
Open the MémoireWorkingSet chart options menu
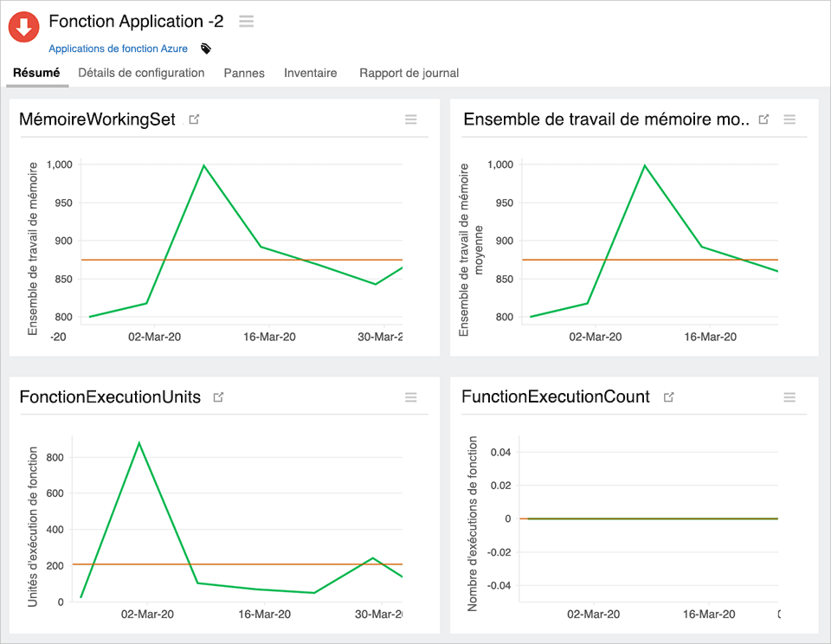(x=410, y=120)
